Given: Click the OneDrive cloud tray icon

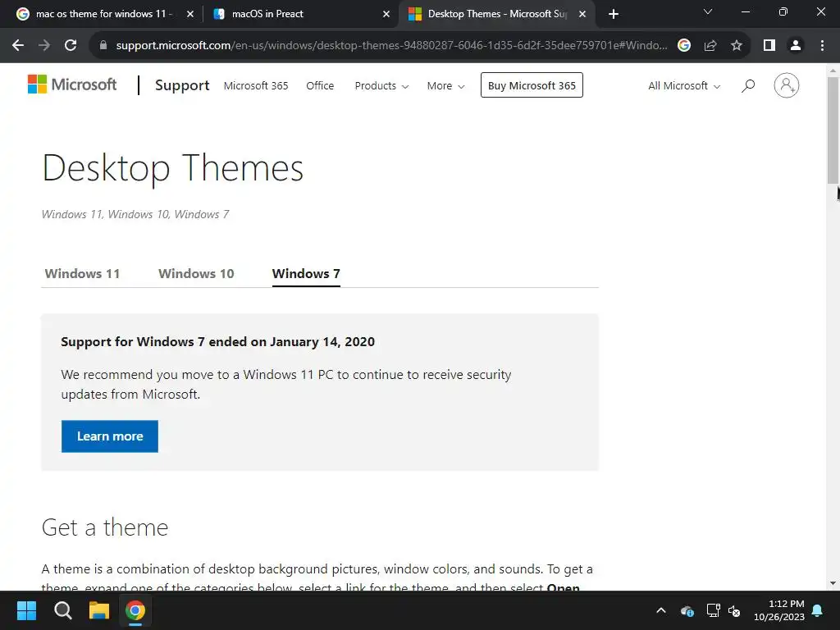Looking at the screenshot, I should [687, 610].
